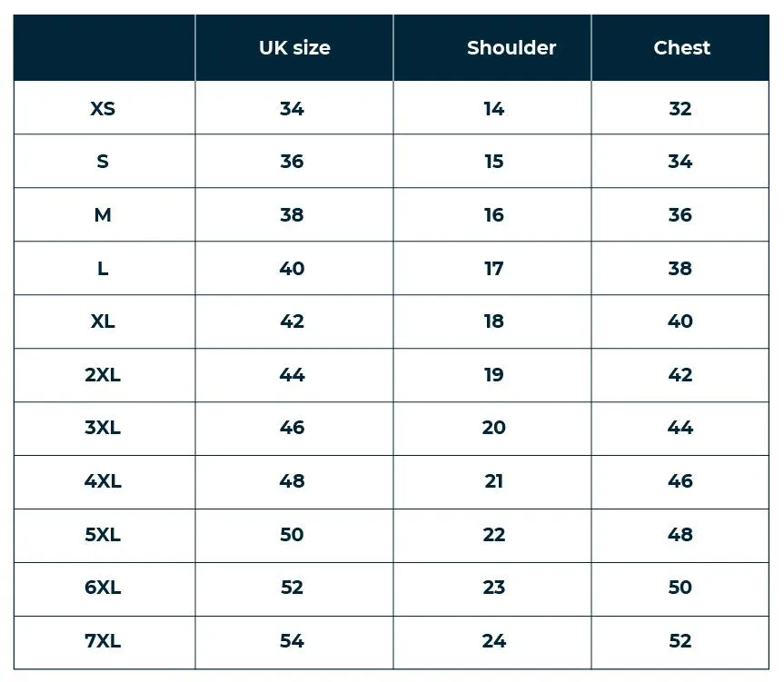The height and width of the screenshot is (682, 784).
Task: Select the 5XL size row label
Action: [x=103, y=535]
